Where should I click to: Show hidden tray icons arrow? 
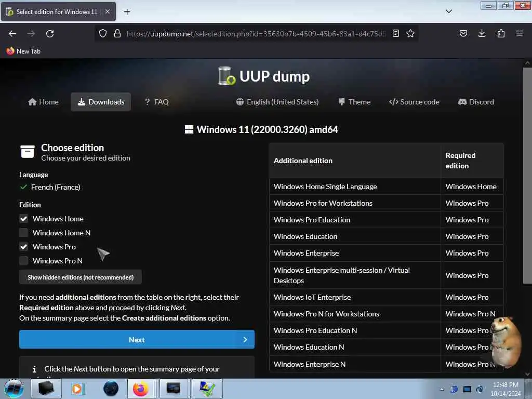pyautogui.click(x=442, y=389)
